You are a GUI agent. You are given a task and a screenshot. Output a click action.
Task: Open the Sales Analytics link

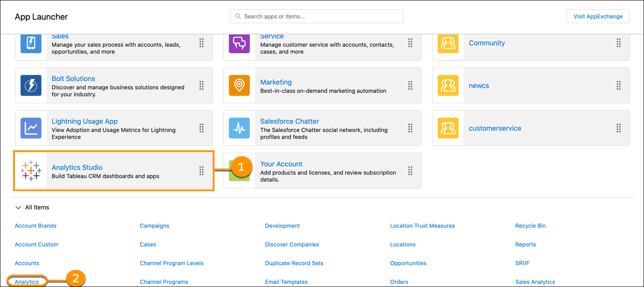[x=535, y=282]
